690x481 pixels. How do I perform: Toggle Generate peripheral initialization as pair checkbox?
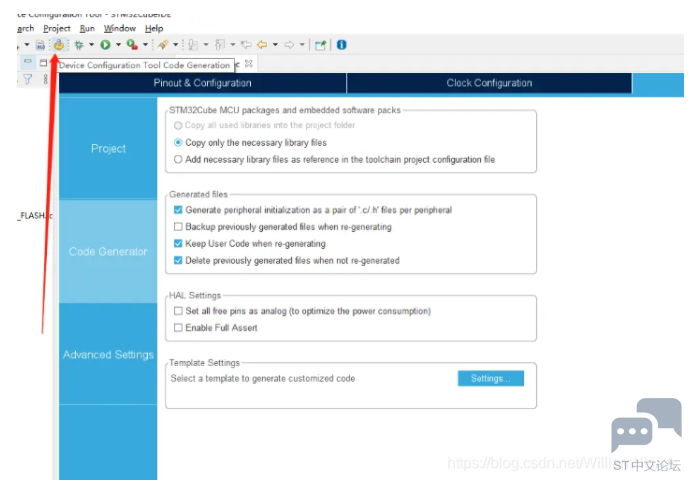click(x=178, y=210)
